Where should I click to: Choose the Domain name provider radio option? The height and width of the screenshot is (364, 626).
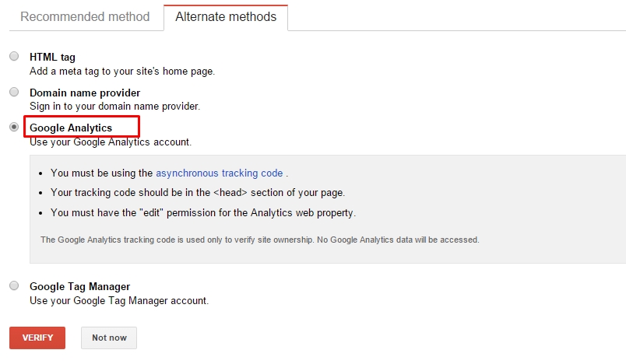(14, 92)
